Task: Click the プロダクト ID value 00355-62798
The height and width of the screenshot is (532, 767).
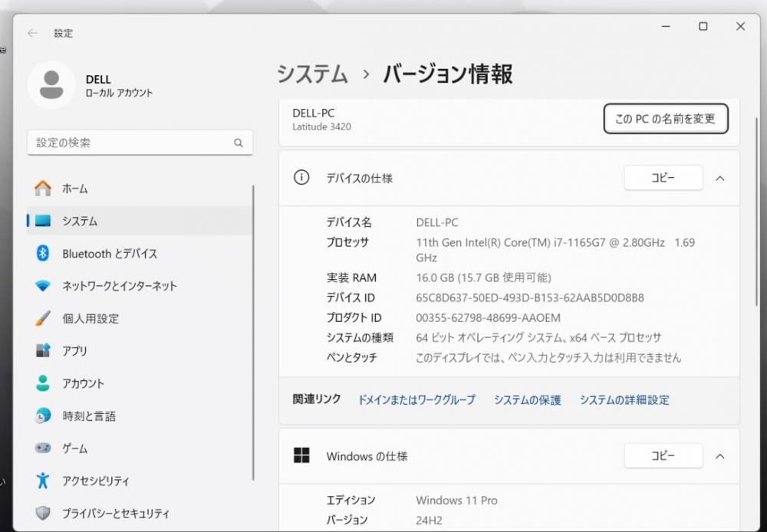Action: [x=488, y=318]
